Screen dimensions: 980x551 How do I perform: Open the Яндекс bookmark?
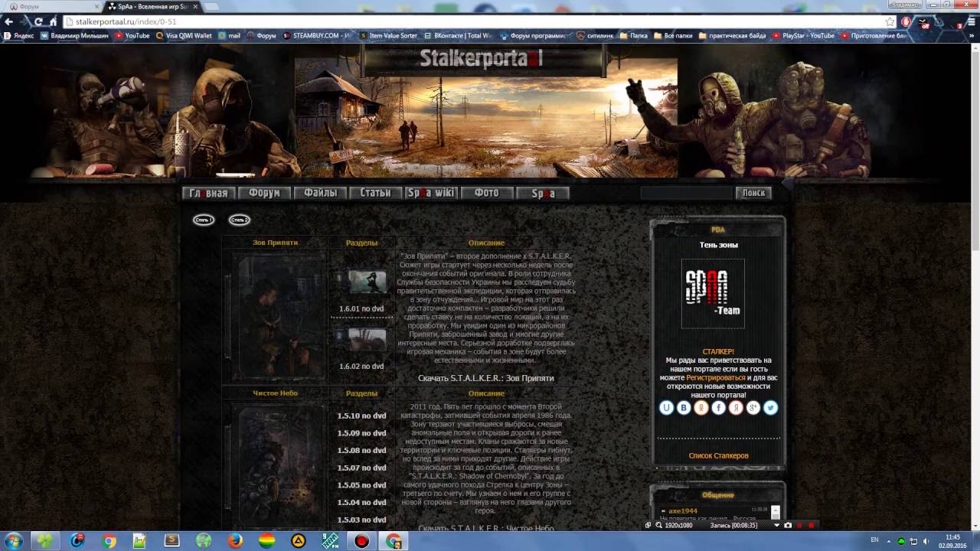coord(18,35)
